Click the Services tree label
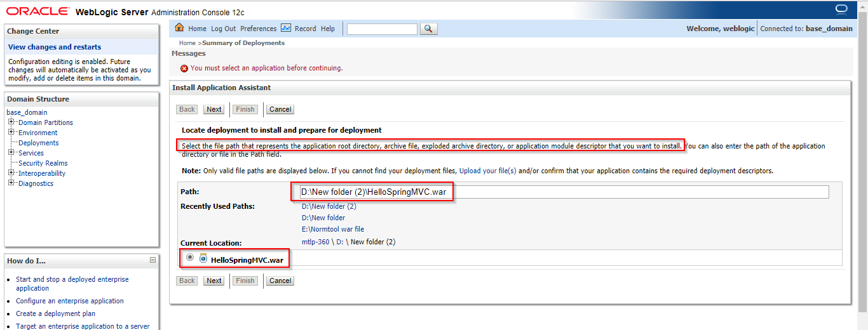The height and width of the screenshot is (330, 868). pos(31,153)
